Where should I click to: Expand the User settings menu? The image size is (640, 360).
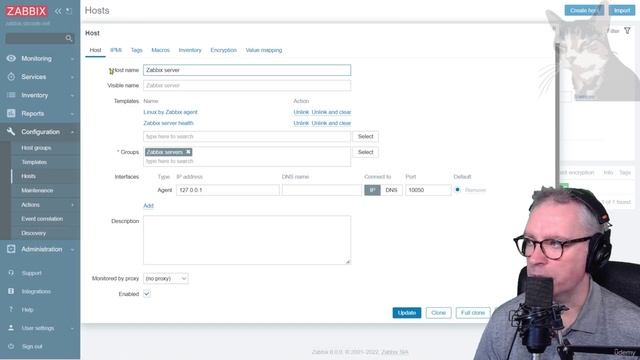click(72, 328)
